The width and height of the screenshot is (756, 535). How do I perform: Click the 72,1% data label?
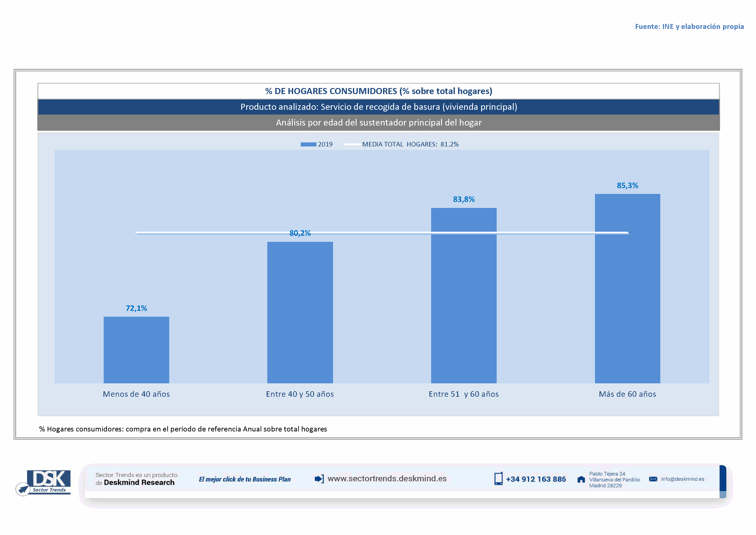pos(136,308)
